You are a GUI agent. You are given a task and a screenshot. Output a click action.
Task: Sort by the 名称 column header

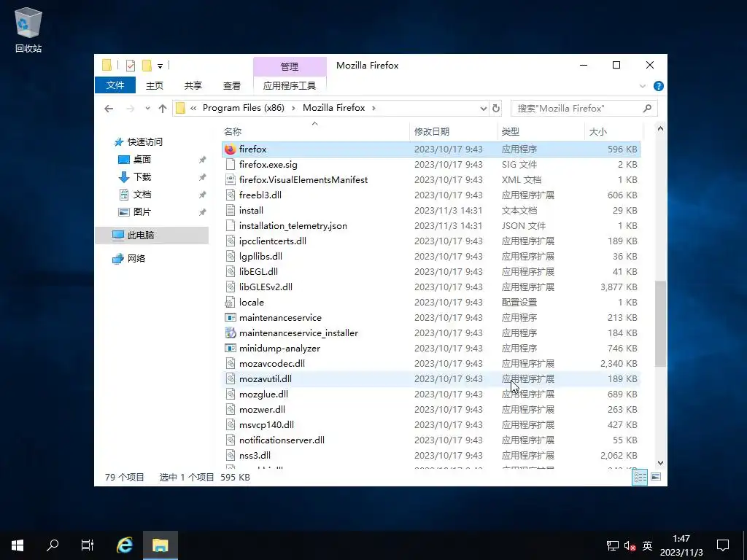pyautogui.click(x=314, y=132)
